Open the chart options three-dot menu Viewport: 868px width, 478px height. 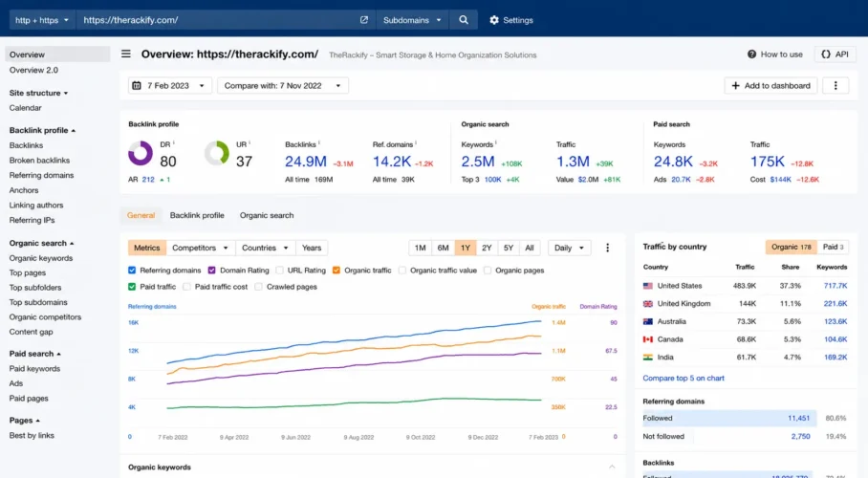(607, 248)
